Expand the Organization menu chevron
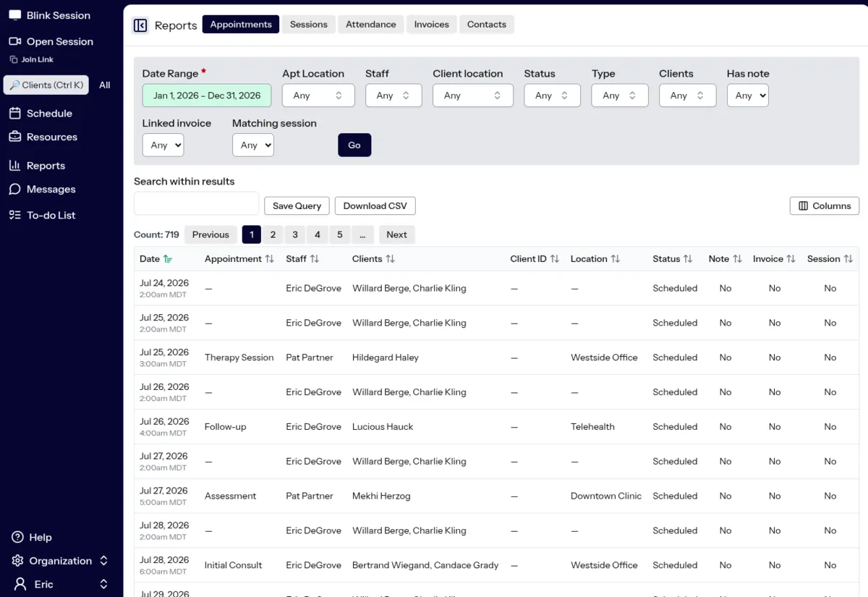868x597 pixels. pyautogui.click(x=103, y=561)
